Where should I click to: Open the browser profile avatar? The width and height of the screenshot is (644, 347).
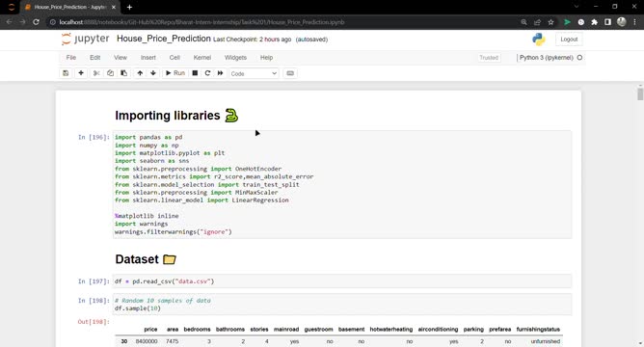pyautogui.click(x=622, y=22)
